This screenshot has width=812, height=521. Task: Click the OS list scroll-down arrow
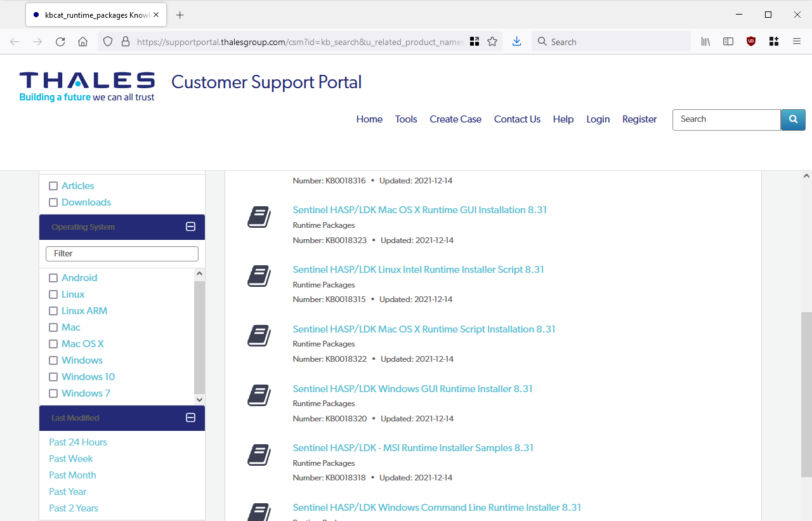point(199,400)
